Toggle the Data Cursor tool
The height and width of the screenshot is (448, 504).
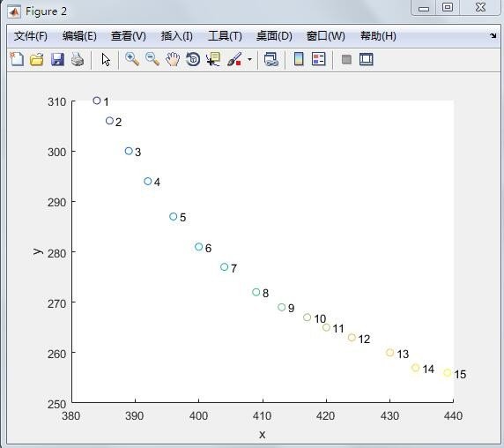click(x=213, y=59)
